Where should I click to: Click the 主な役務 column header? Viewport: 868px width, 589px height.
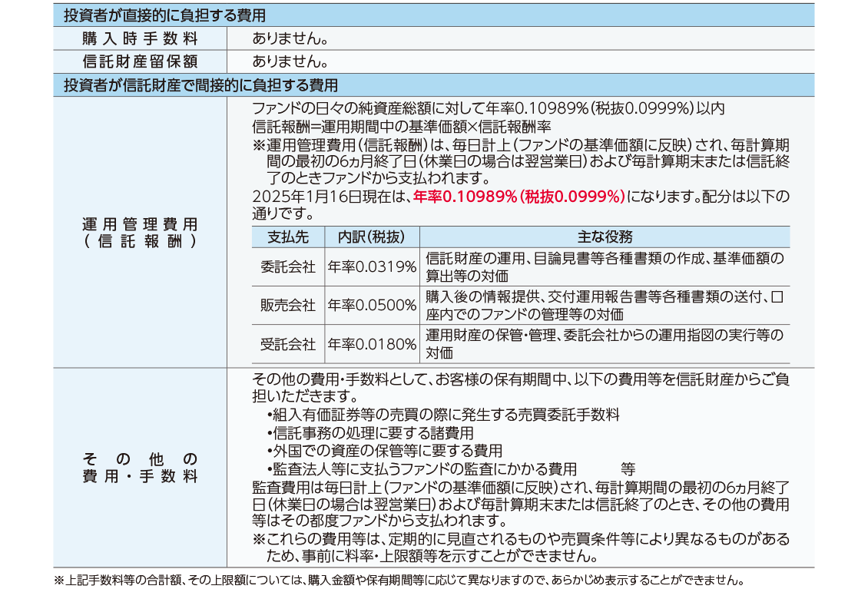604,237
